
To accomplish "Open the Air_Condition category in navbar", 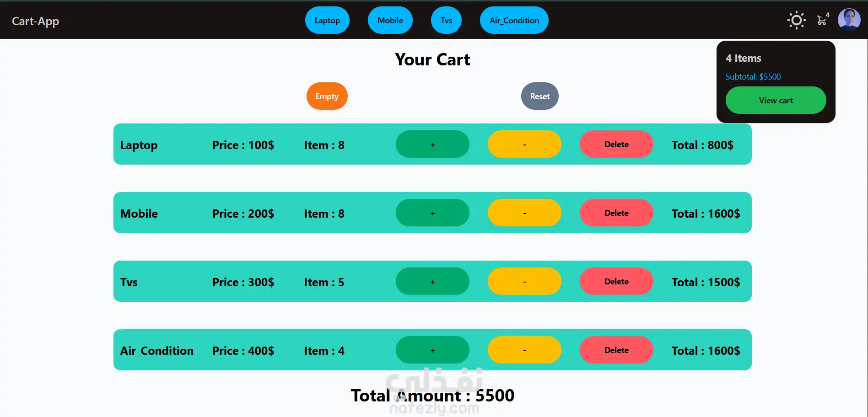I will (514, 21).
